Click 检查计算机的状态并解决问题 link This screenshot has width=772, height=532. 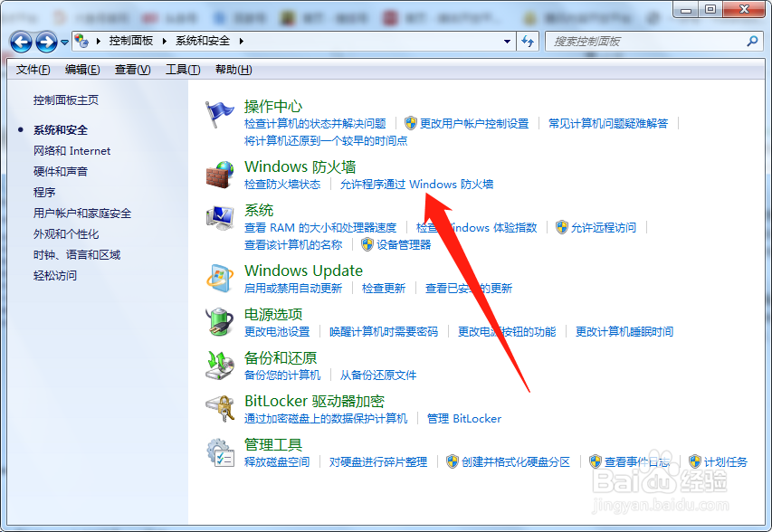pyautogui.click(x=315, y=123)
